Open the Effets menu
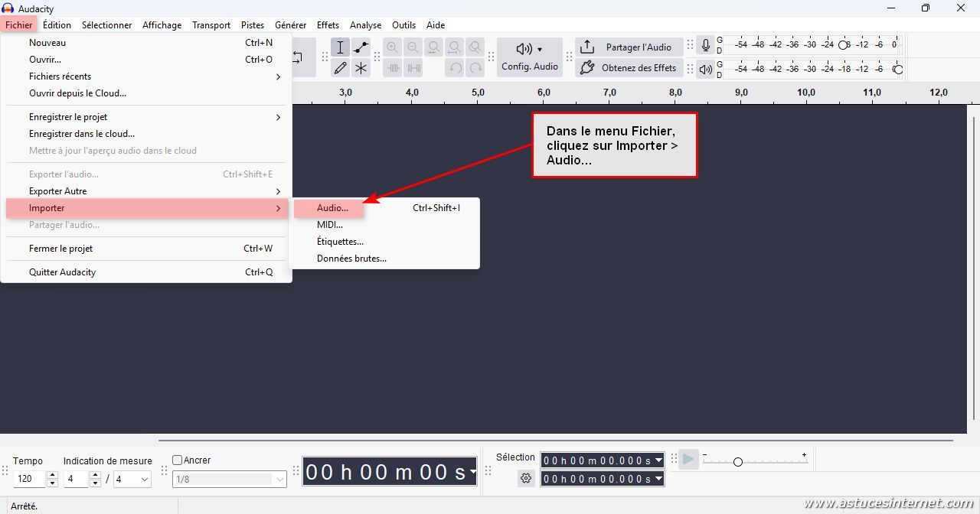This screenshot has width=980, height=514. coord(328,25)
